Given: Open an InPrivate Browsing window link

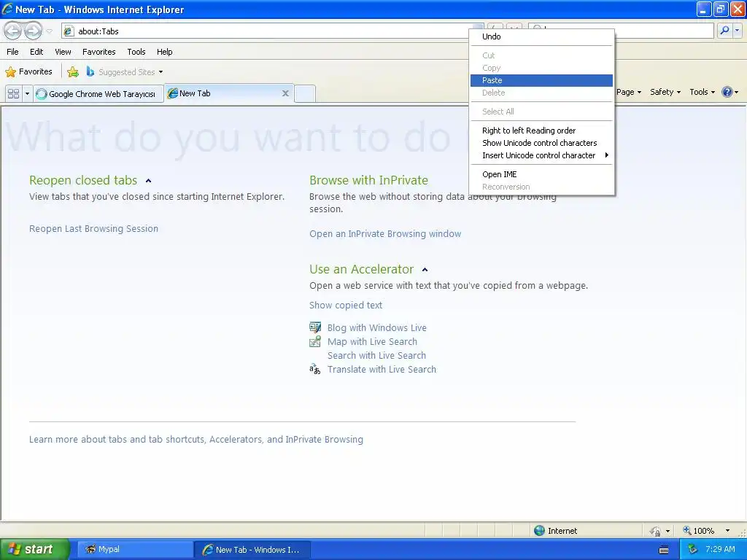Looking at the screenshot, I should [385, 234].
